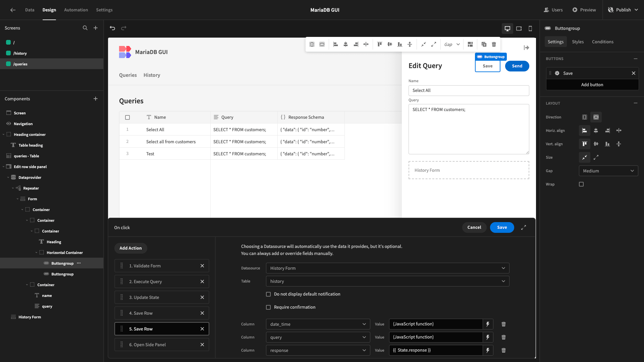Switch to desktop preview device icon
Viewport: 644px width, 362px height.
pyautogui.click(x=507, y=29)
